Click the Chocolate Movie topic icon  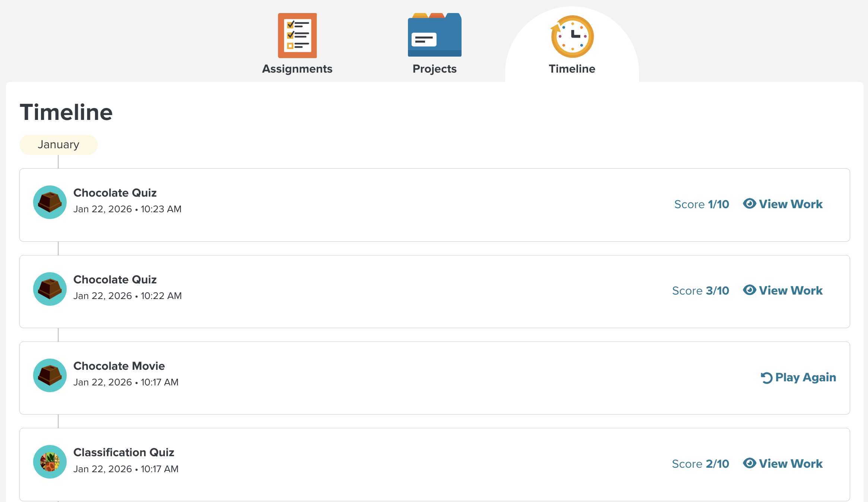point(50,375)
